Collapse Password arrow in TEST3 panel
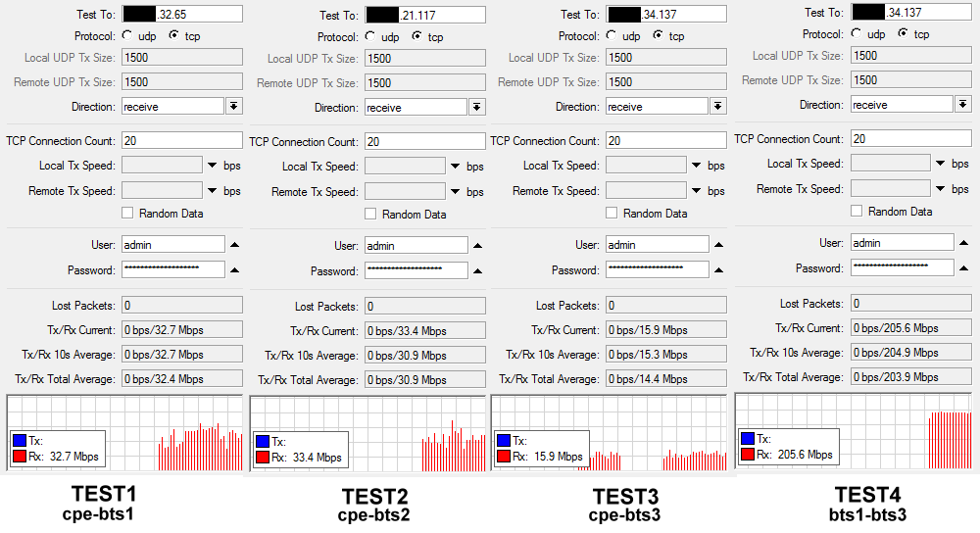This screenshot has height=533, width=980. point(718,270)
